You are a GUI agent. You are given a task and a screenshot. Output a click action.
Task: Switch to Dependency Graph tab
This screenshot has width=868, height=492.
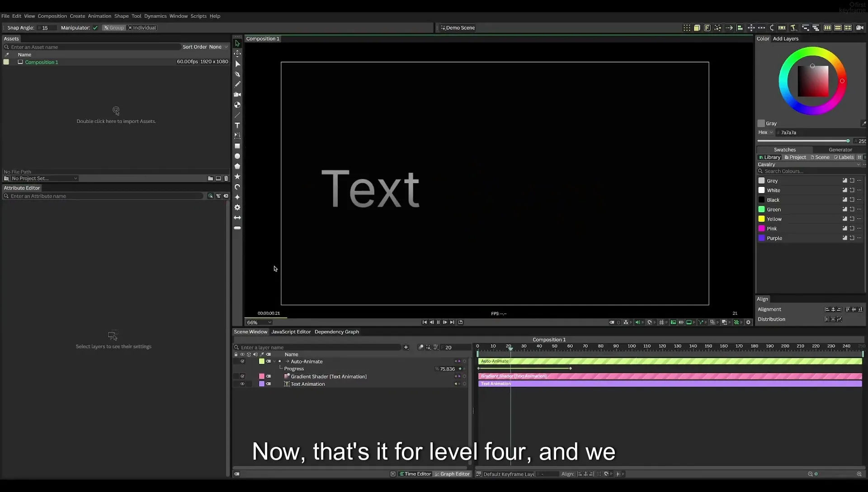pyautogui.click(x=337, y=332)
